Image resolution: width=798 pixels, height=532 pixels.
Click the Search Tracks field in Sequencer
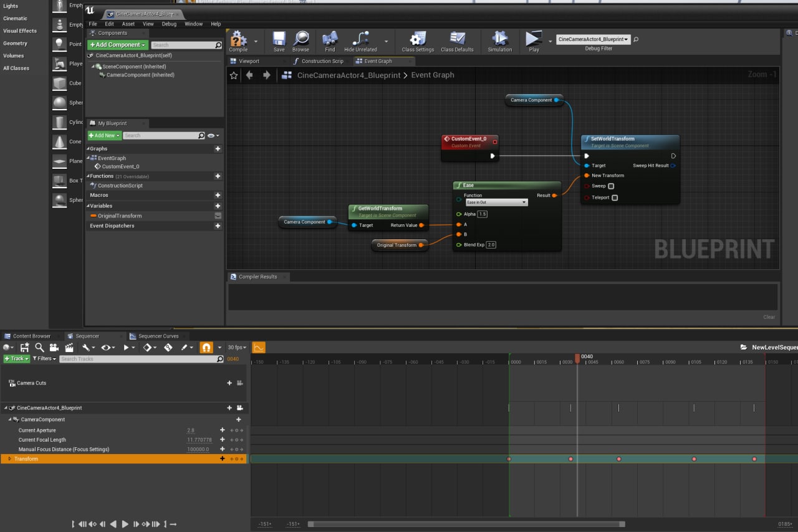[141, 359]
